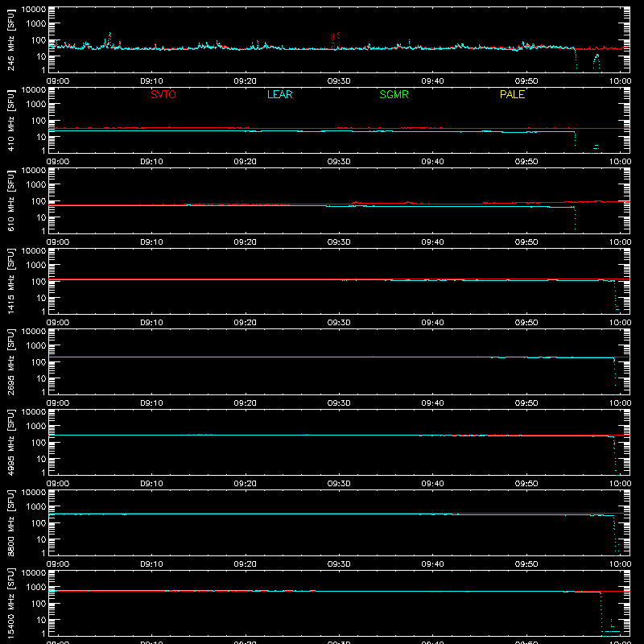Click the cyan drop-off near 09:55 in 610 MHz panel
The width and height of the screenshot is (644, 644).
[575, 220]
